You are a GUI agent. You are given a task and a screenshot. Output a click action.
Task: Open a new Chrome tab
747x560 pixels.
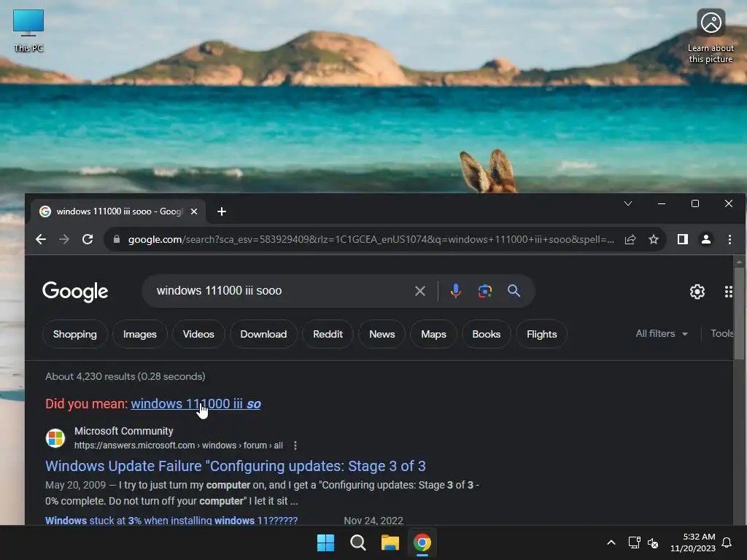222,211
